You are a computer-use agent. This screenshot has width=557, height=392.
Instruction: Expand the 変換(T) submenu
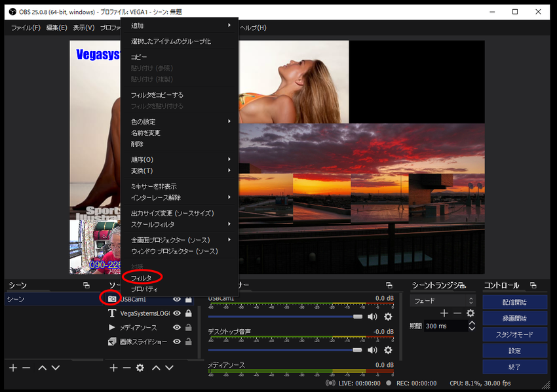click(x=180, y=171)
